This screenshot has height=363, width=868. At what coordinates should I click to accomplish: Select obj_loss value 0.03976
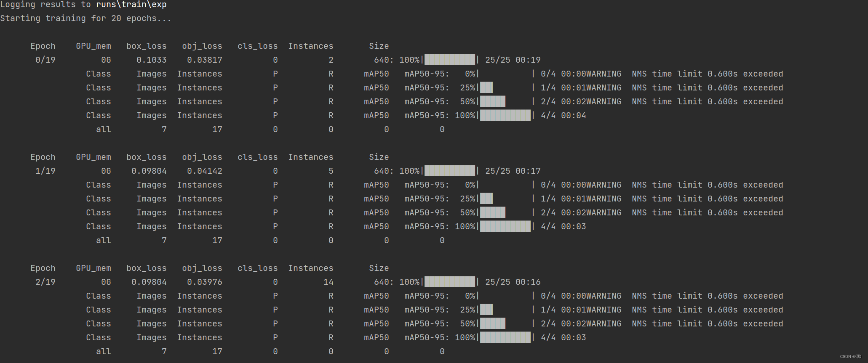click(205, 282)
